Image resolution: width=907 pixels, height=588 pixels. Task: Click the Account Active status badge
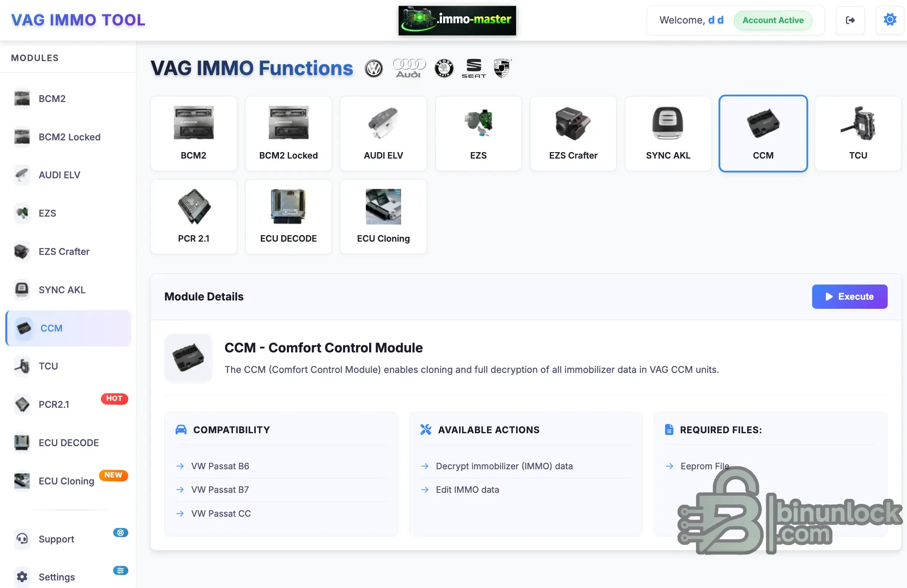tap(773, 20)
